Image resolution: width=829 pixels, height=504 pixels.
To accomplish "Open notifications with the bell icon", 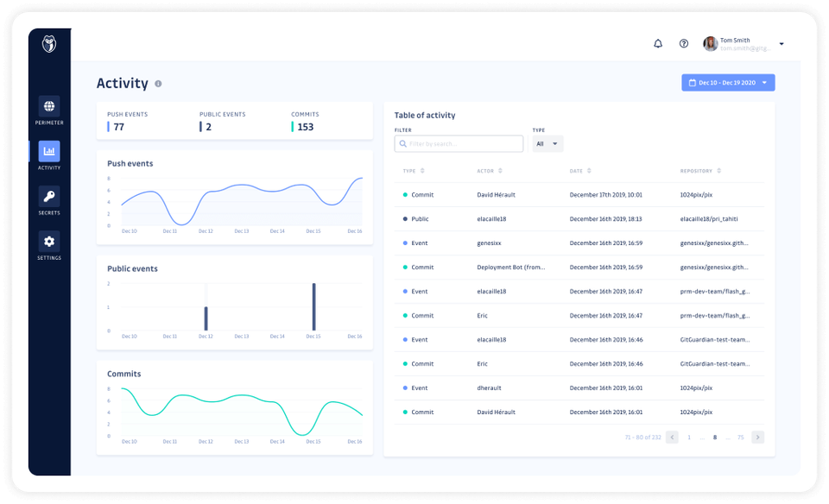I will click(x=657, y=42).
